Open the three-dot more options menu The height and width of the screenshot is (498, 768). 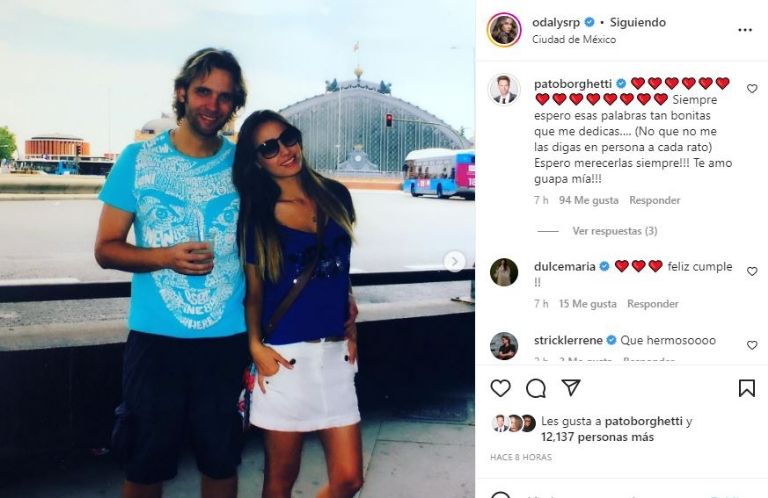[745, 30]
